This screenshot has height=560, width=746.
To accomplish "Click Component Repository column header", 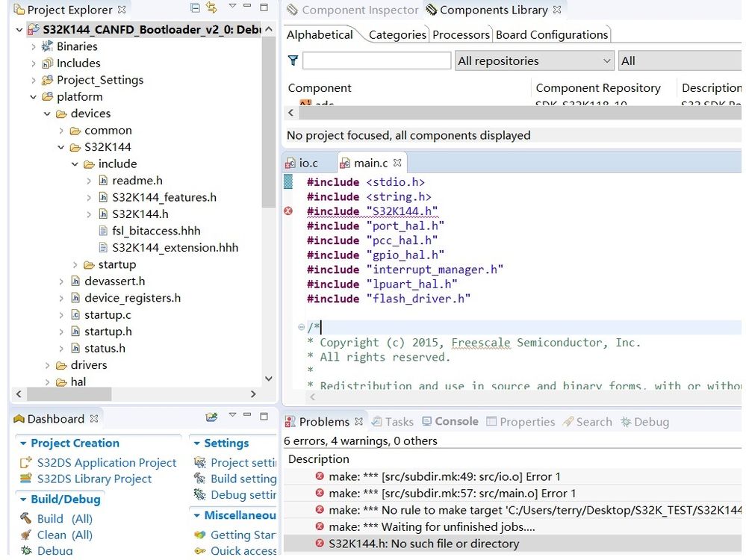I will coord(598,88).
